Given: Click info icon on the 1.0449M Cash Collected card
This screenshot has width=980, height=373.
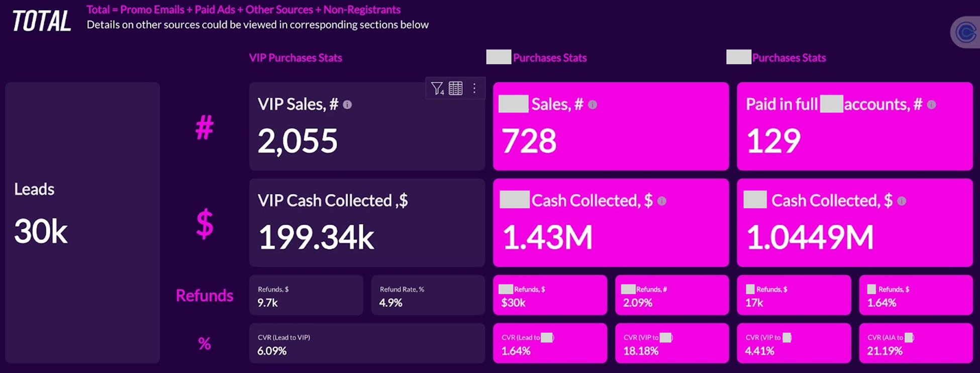Looking at the screenshot, I should [x=902, y=201].
